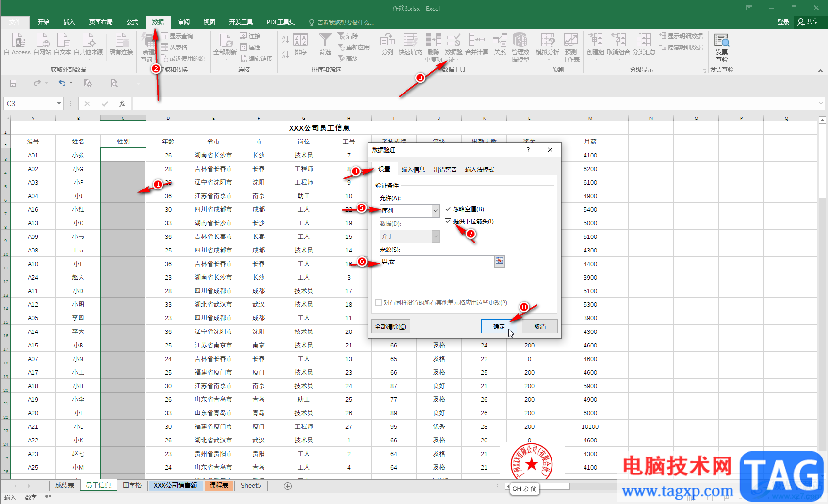Viewport: 828px width, 504px height.
Task: Open What-If Analysis icon
Action: coord(548,40)
